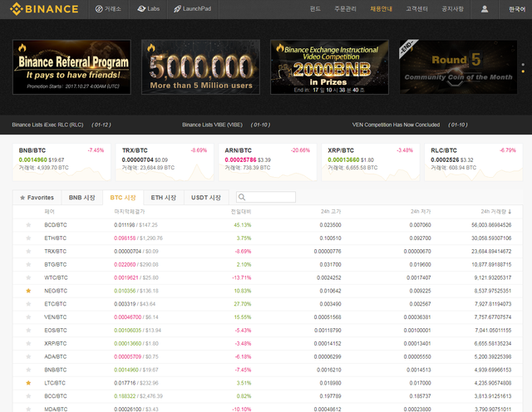Favorite the ADA/BTC pair star
This screenshot has width=532, height=412.
28,356
